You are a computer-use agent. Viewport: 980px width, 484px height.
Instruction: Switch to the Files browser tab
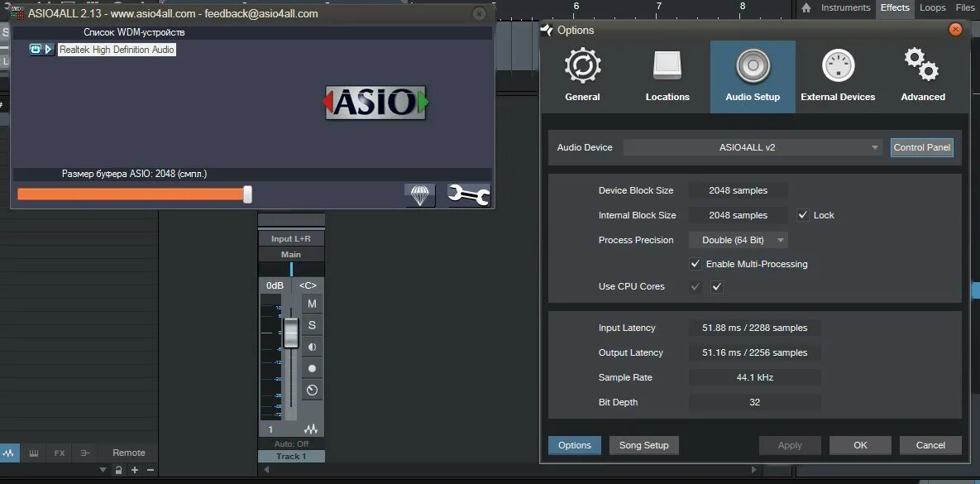[x=966, y=7]
